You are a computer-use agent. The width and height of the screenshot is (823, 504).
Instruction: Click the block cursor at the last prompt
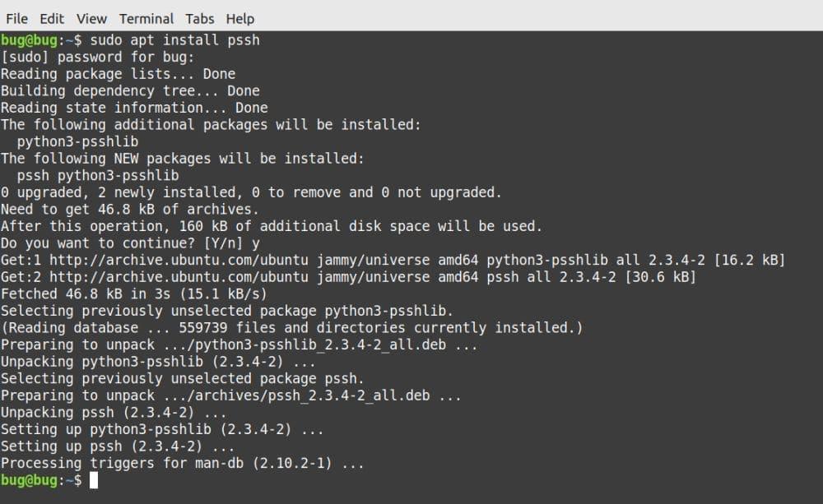pyautogui.click(x=94, y=480)
